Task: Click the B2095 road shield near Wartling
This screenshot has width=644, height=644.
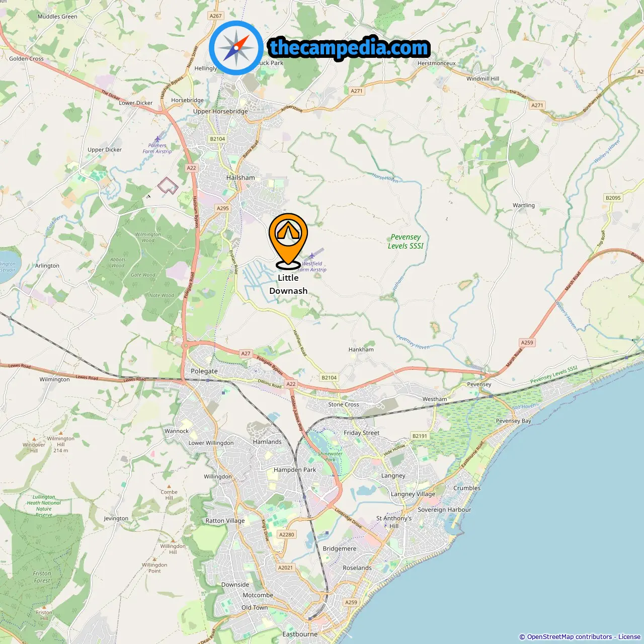Action: (x=613, y=198)
